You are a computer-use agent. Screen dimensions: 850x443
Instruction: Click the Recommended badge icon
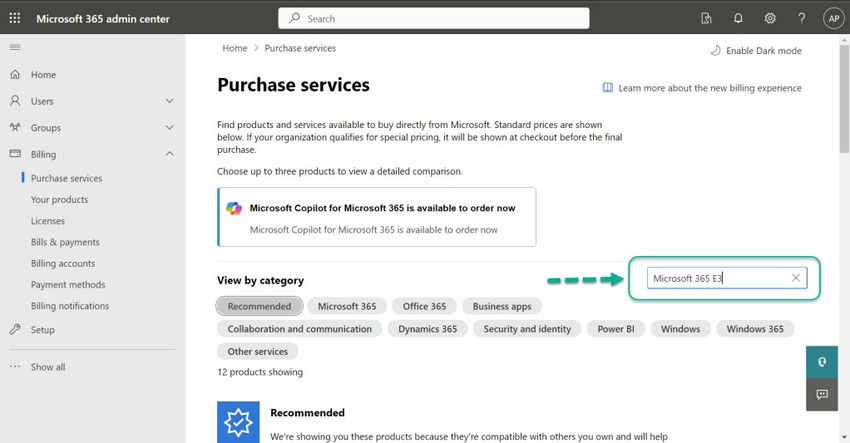239,422
